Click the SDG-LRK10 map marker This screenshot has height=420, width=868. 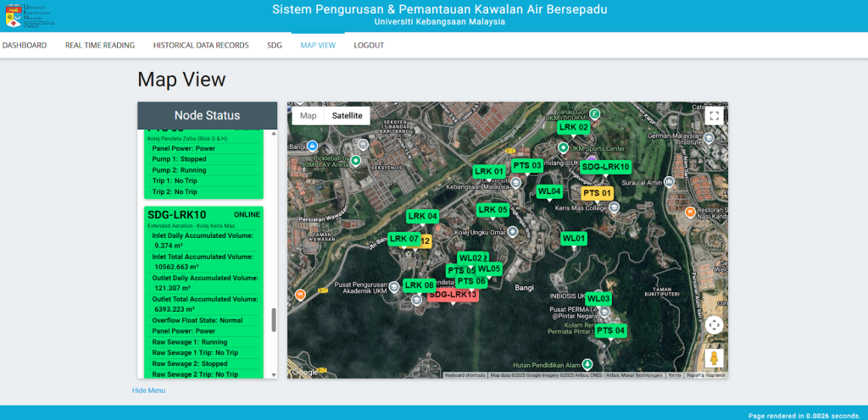pyautogui.click(x=605, y=167)
